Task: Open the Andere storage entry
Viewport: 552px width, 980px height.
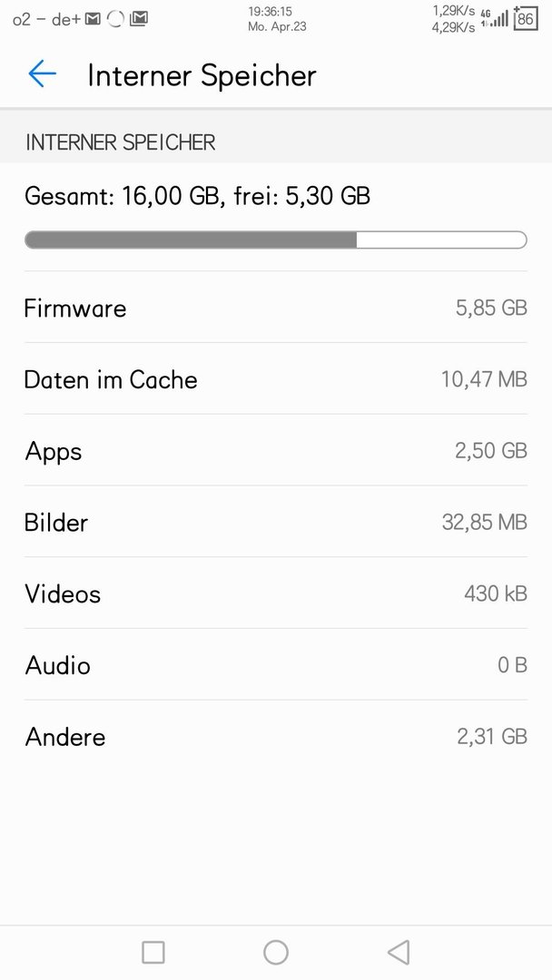Action: (x=276, y=736)
